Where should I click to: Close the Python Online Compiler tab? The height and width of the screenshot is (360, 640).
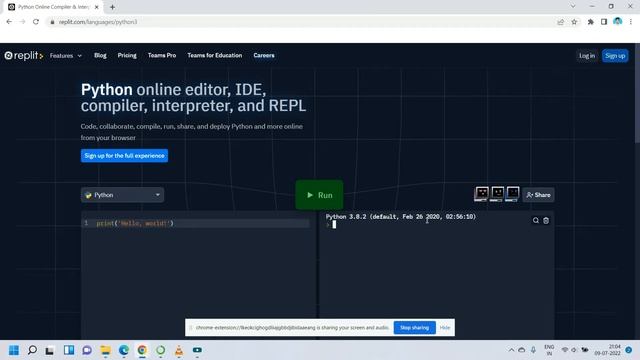coord(97,7)
